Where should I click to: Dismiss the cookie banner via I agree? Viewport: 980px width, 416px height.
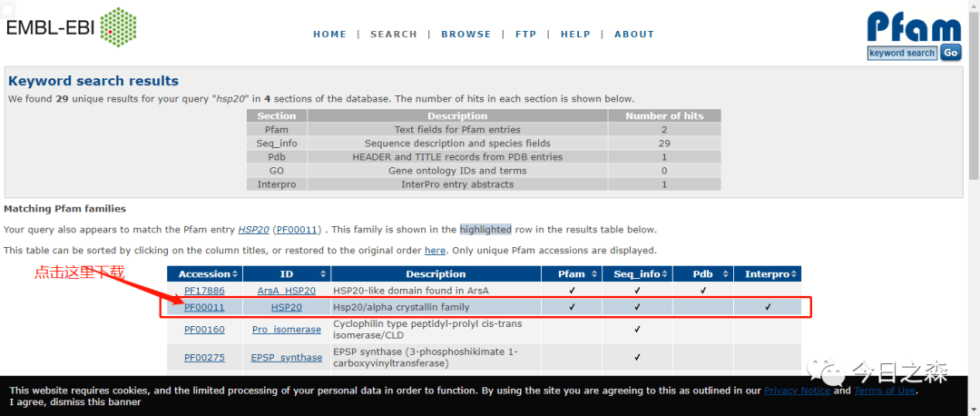(x=75, y=401)
